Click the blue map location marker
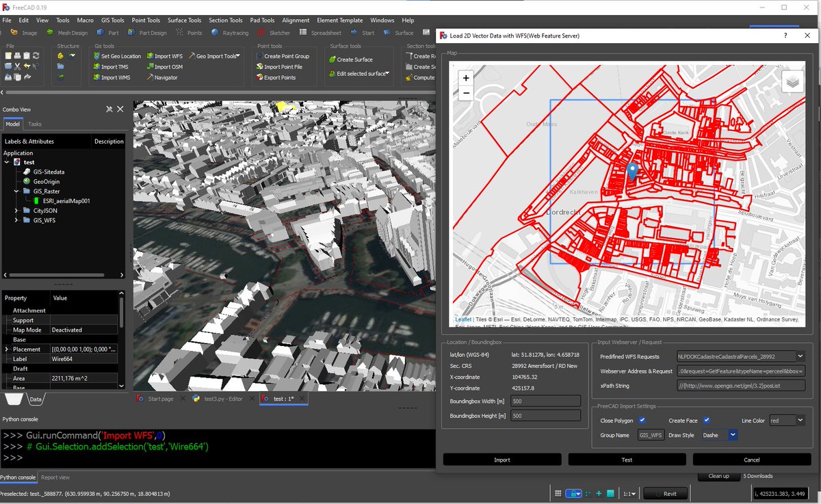Viewport: 821px width, 504px height. (x=633, y=171)
